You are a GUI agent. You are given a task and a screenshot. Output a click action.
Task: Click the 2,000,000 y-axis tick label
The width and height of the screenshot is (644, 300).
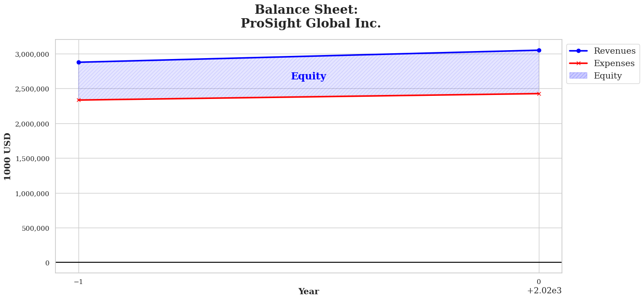point(32,124)
